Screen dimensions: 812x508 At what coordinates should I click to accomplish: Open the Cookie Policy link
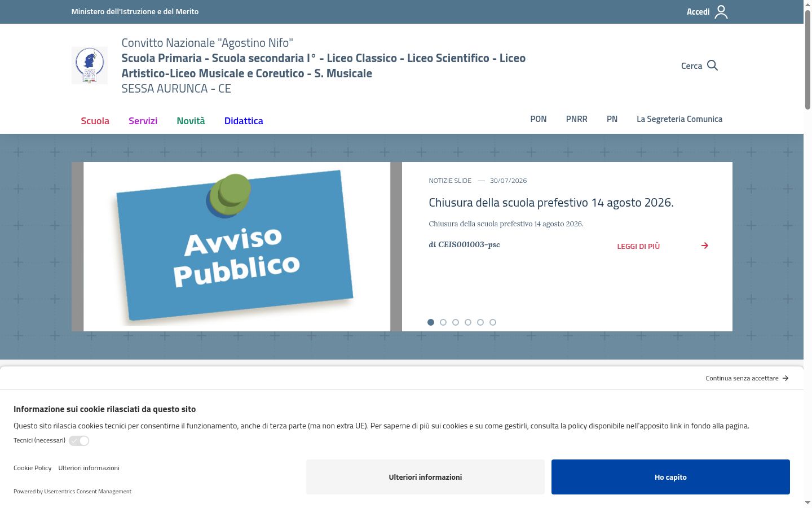(32, 468)
